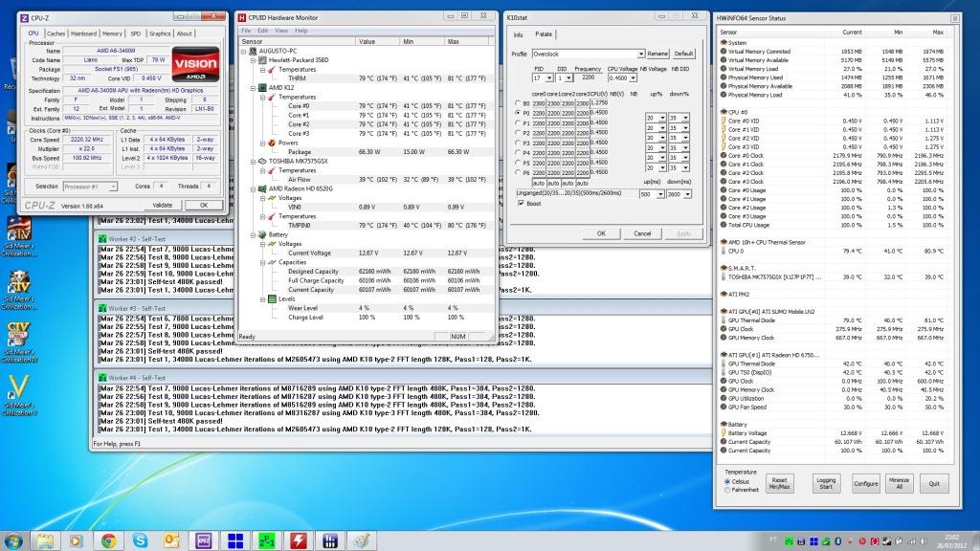Select the P1 P-state radio button
Image resolution: width=980 pixels, height=551 pixels.
(518, 123)
